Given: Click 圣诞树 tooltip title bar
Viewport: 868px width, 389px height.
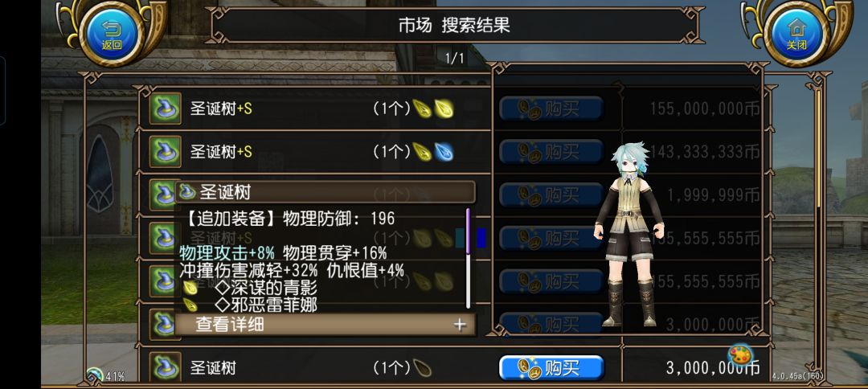Looking at the screenshot, I should pyautogui.click(x=325, y=192).
